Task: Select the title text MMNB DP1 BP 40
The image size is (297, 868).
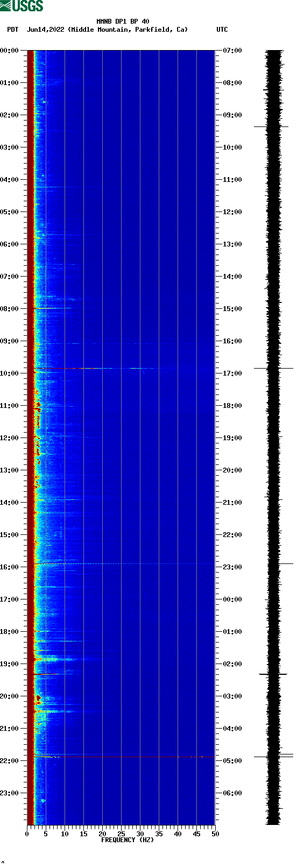Action: (123, 22)
